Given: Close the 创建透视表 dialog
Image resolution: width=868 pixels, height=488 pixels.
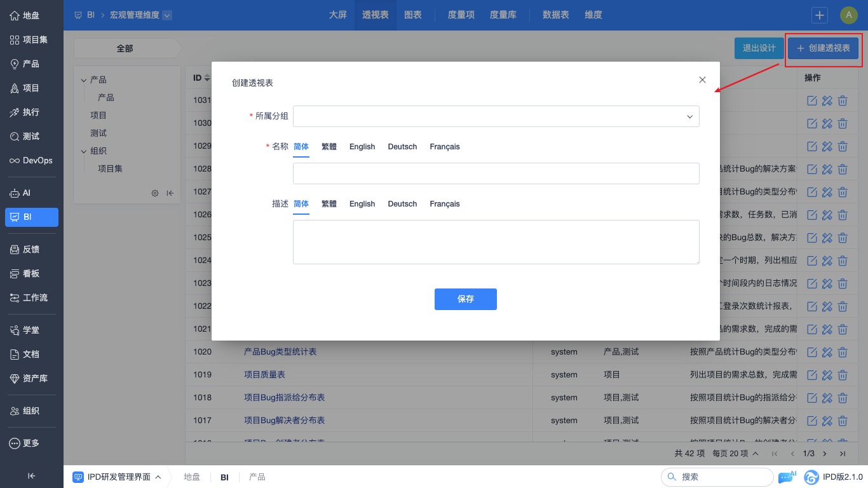Looking at the screenshot, I should point(702,80).
